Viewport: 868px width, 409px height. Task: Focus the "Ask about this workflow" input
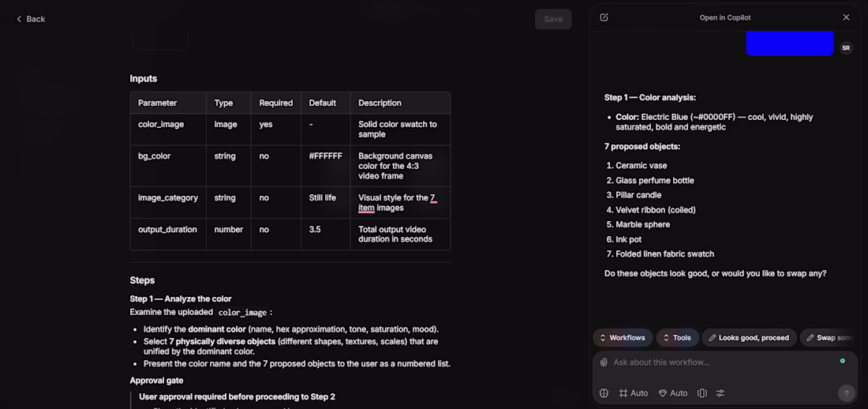pyautogui.click(x=718, y=362)
